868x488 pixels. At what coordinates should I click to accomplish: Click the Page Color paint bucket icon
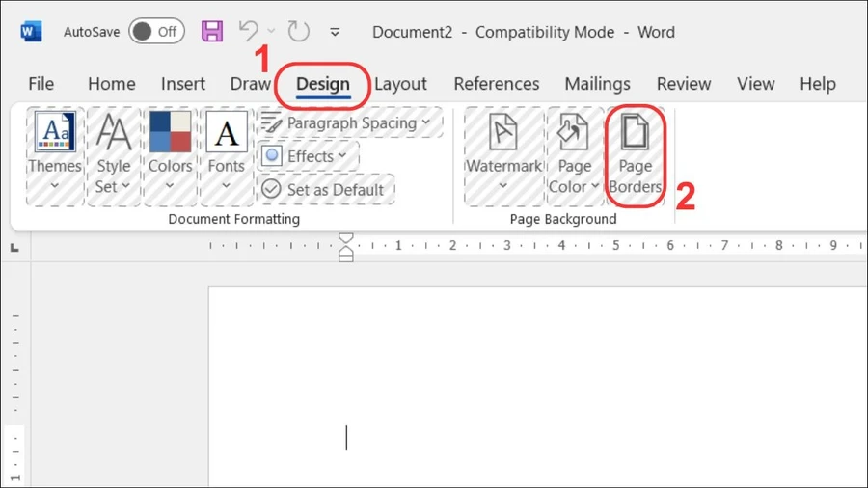pos(574,132)
